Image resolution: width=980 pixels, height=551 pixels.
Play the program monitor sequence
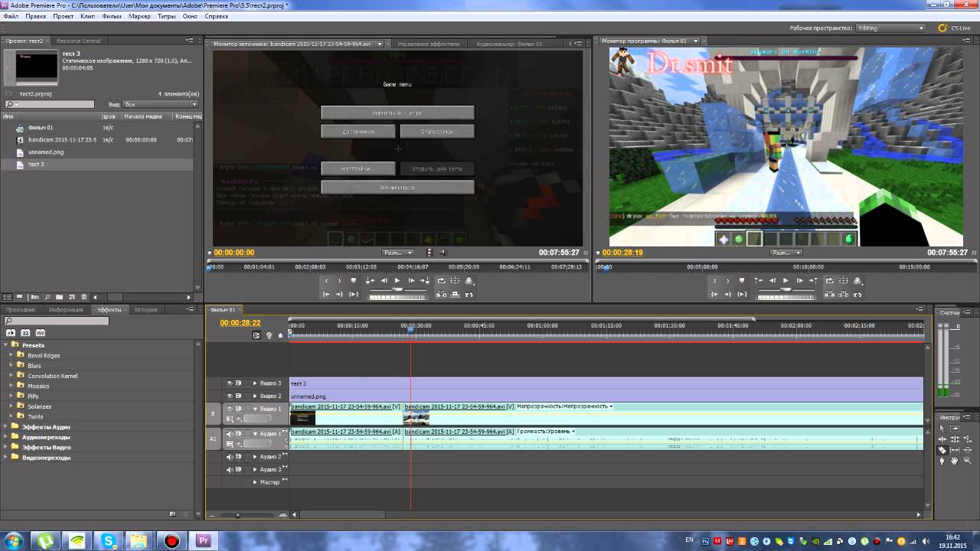coord(786,281)
